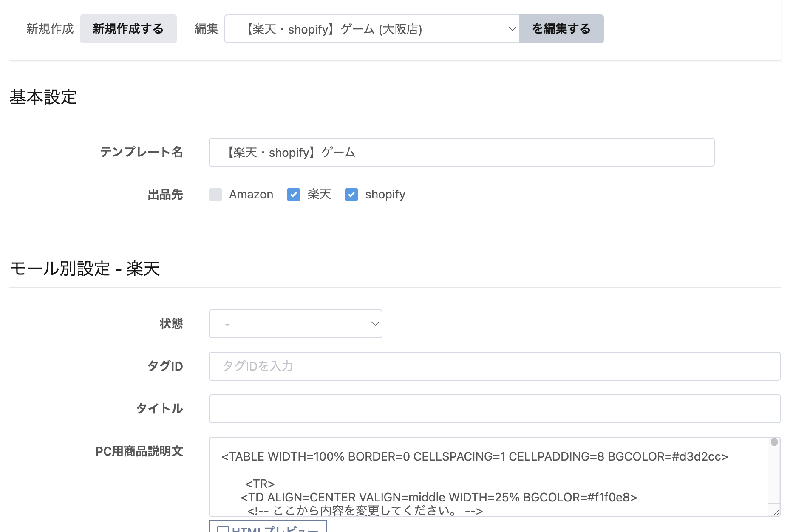Open the 編集 template selection dropdown

click(x=371, y=29)
